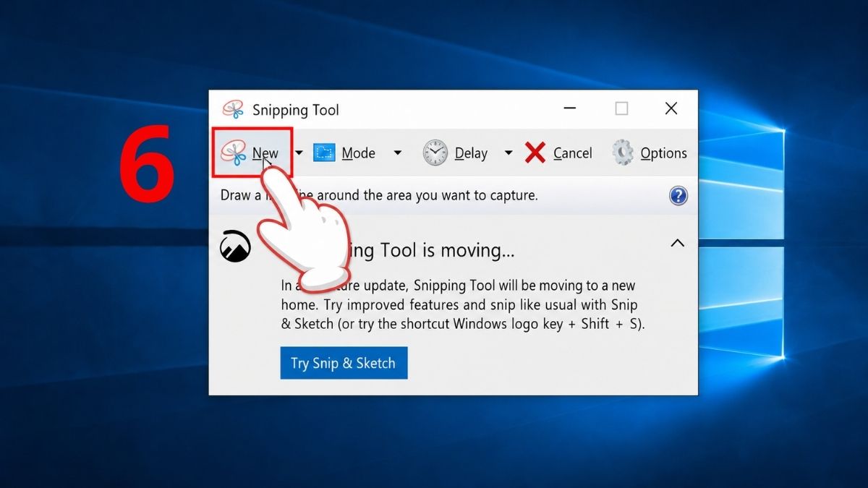868x488 pixels.
Task: Open Snipping Tool help question mark
Action: [678, 195]
